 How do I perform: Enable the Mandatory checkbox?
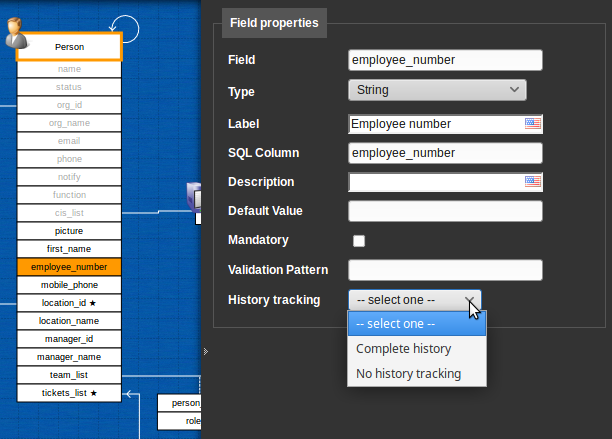(359, 241)
